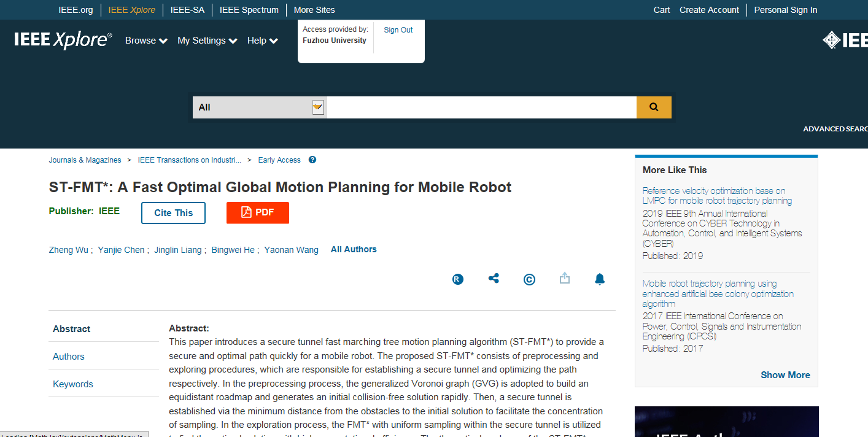868x437 pixels.
Task: Click the share icon
Action: pyautogui.click(x=494, y=279)
